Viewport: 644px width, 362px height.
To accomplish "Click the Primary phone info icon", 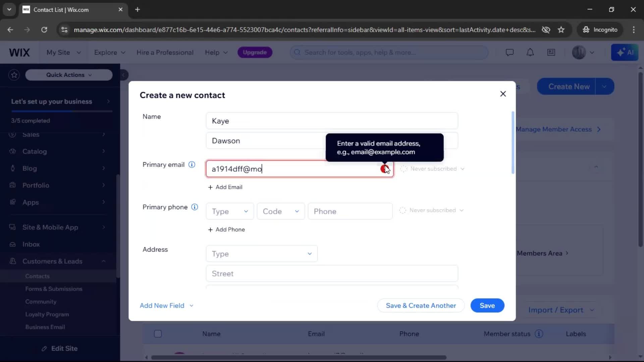I will (195, 207).
